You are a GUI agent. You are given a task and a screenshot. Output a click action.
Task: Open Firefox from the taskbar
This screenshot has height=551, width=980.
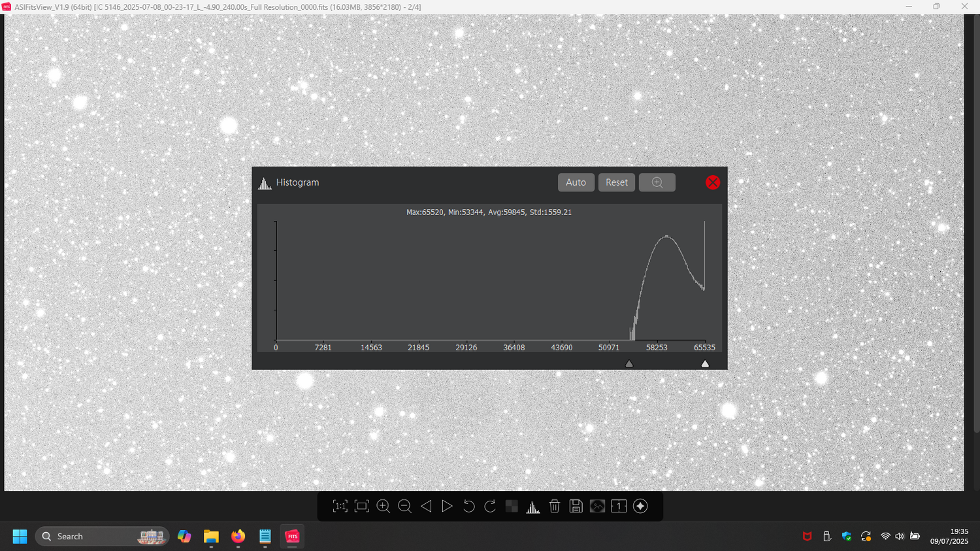point(238,537)
